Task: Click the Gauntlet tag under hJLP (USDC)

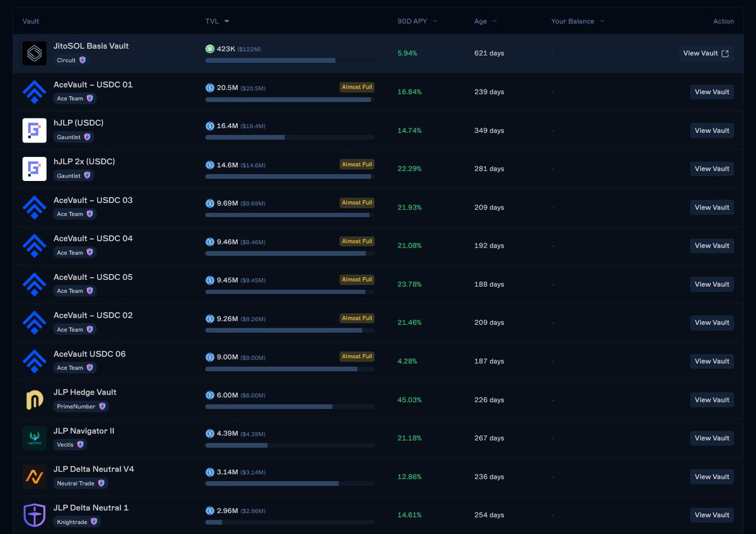Action: 73,137
